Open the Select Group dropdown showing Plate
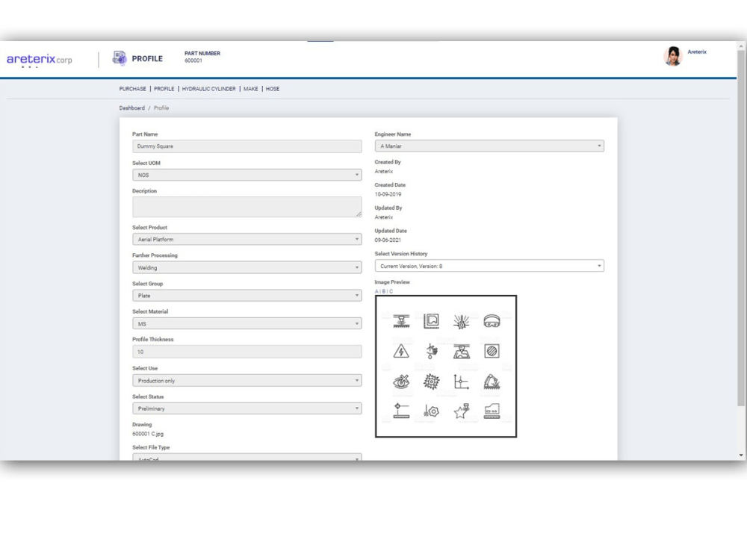This screenshot has height=560, width=747. [x=247, y=295]
